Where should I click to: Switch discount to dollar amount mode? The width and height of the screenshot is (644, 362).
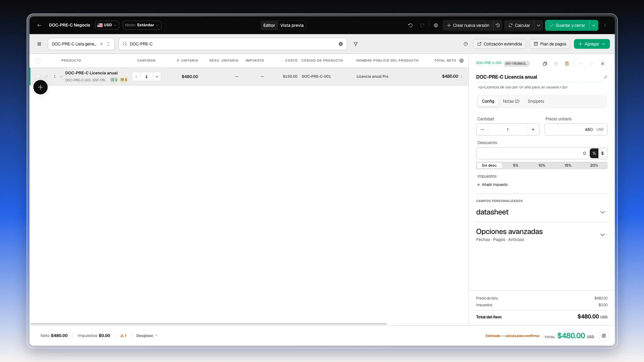tap(602, 153)
